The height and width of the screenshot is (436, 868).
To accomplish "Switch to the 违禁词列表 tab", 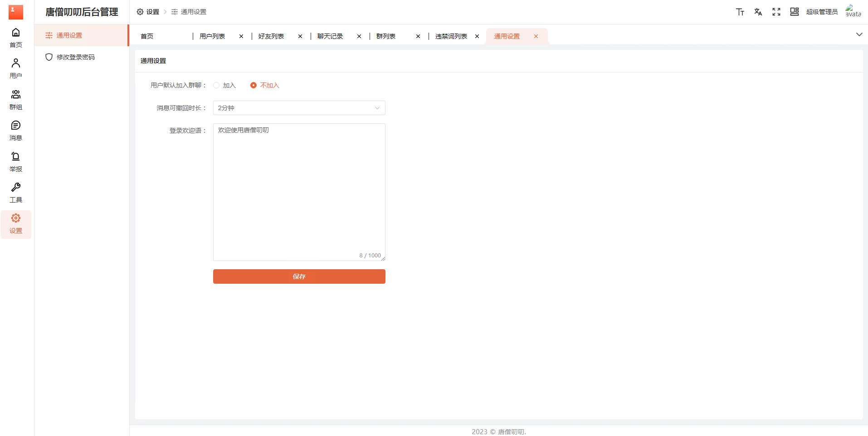I will coord(451,36).
